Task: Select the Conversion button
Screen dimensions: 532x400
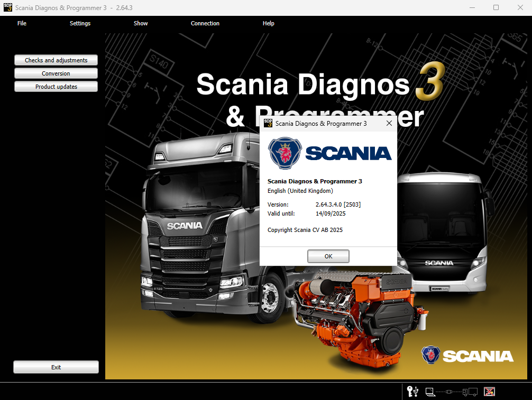Action: [x=56, y=73]
